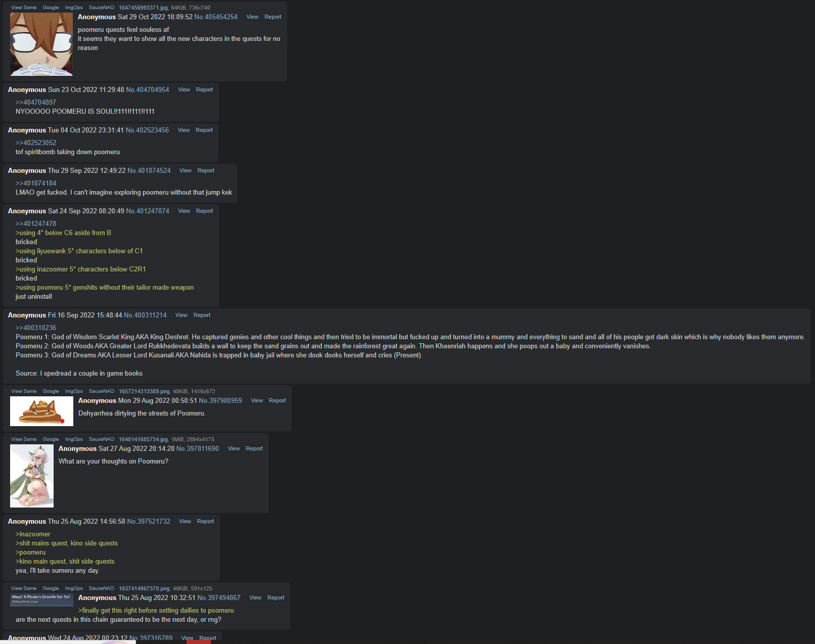The height and width of the screenshot is (644, 815).
Task: Report post No.397811690
Action: click(254, 448)
